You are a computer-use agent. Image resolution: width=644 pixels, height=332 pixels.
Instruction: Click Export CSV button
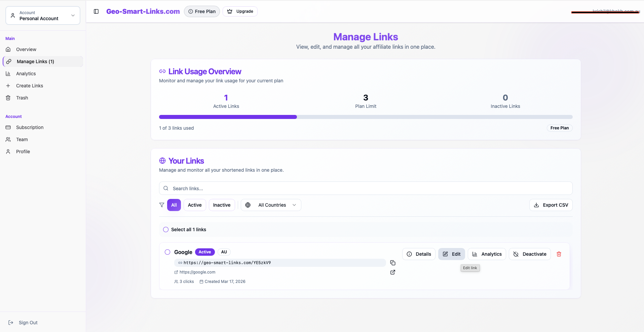click(x=551, y=205)
